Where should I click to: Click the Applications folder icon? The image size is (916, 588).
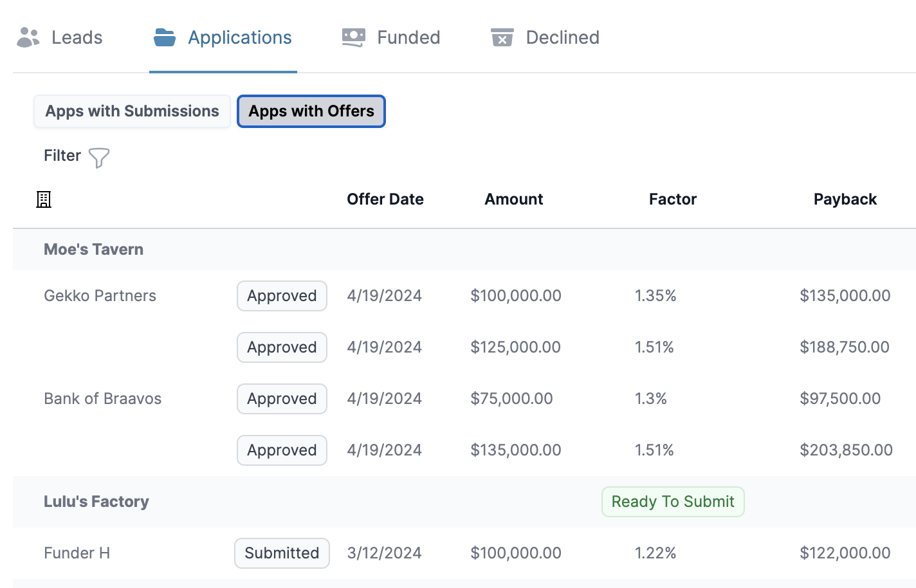[165, 37]
